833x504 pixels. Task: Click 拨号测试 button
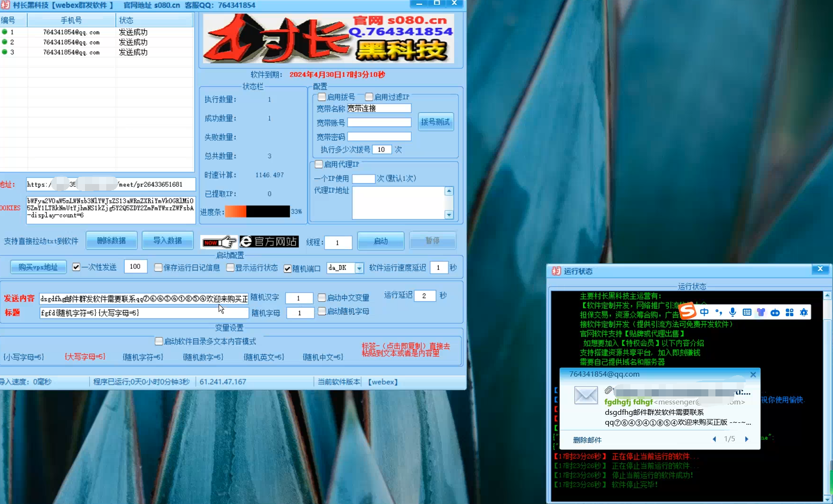pyautogui.click(x=435, y=122)
